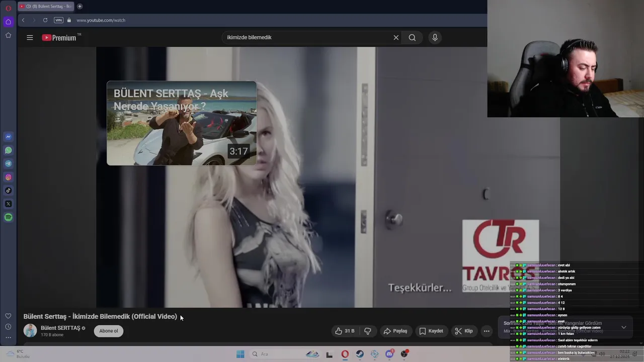This screenshot has width=644, height=362.
Task: Start voice search with microphone
Action: (x=435, y=37)
